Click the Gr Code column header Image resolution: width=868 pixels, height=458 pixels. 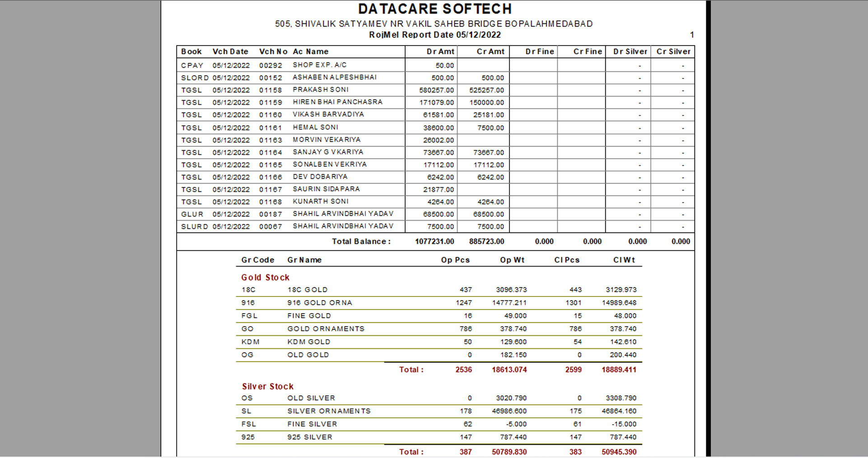click(257, 260)
